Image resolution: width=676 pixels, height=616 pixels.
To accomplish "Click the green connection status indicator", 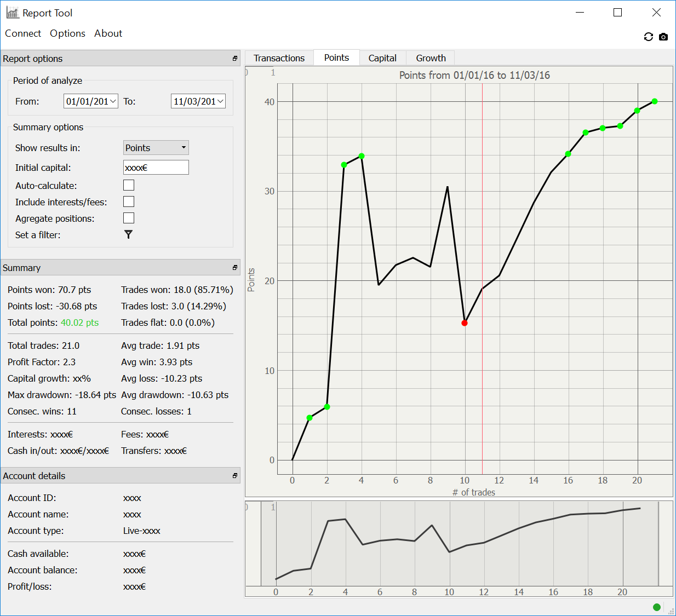I will 657,607.
